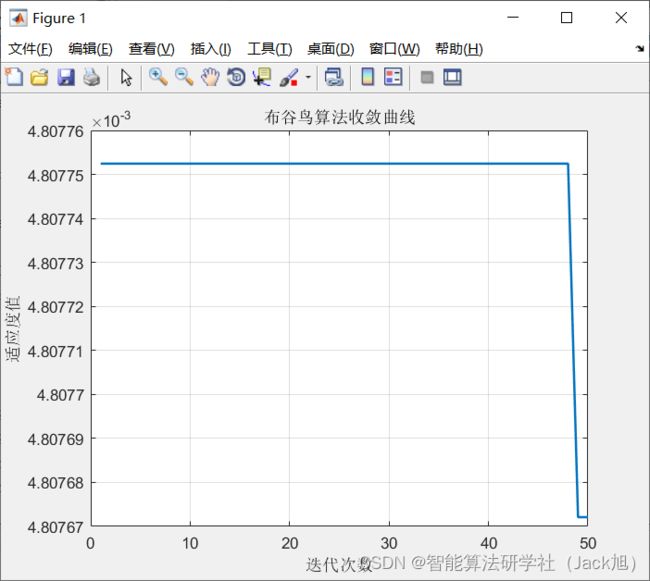Toggle the Data Cursor tool
The height and width of the screenshot is (581, 650).
[262, 77]
